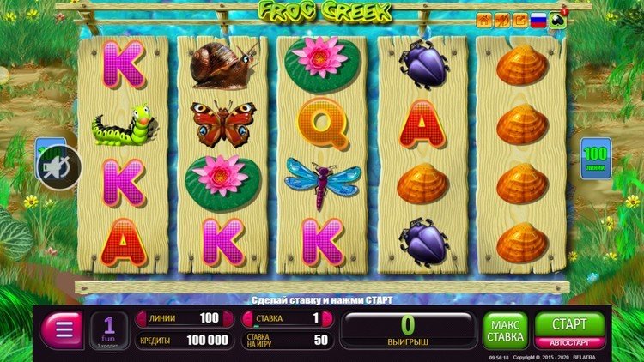The height and width of the screenshot is (362, 644).
Task: Open the pink hamburger menu
Action: point(63,329)
